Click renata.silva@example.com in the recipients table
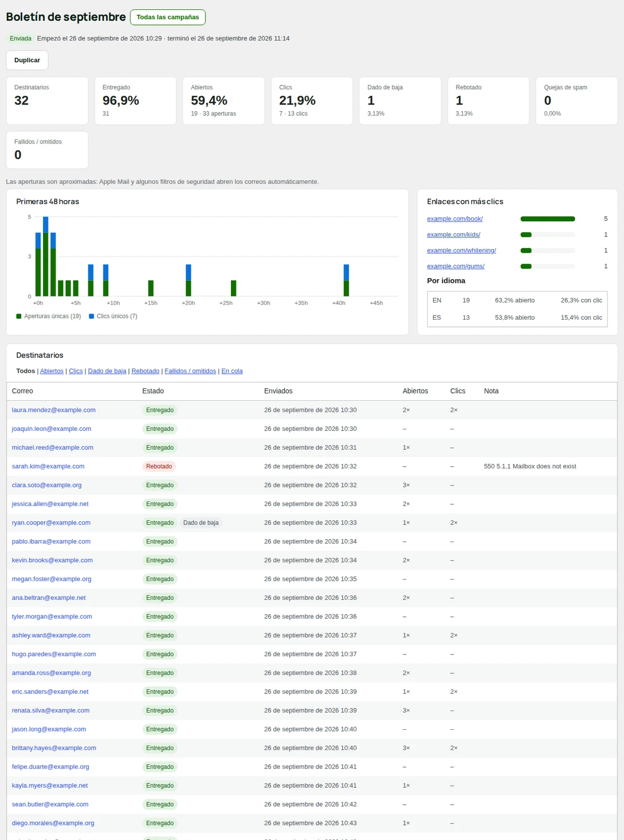The height and width of the screenshot is (840, 624). (50, 711)
